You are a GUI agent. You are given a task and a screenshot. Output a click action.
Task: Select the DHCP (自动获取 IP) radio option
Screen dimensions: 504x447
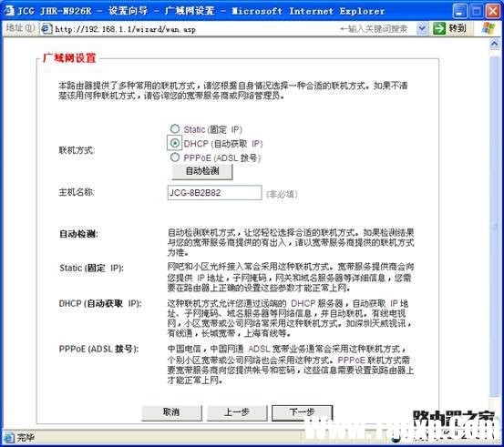coord(175,143)
